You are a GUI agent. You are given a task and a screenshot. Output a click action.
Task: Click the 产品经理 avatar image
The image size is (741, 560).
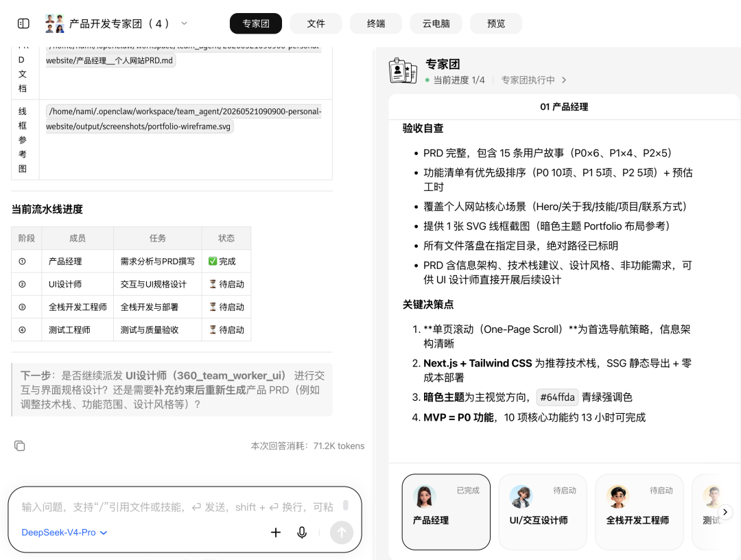coord(425,497)
